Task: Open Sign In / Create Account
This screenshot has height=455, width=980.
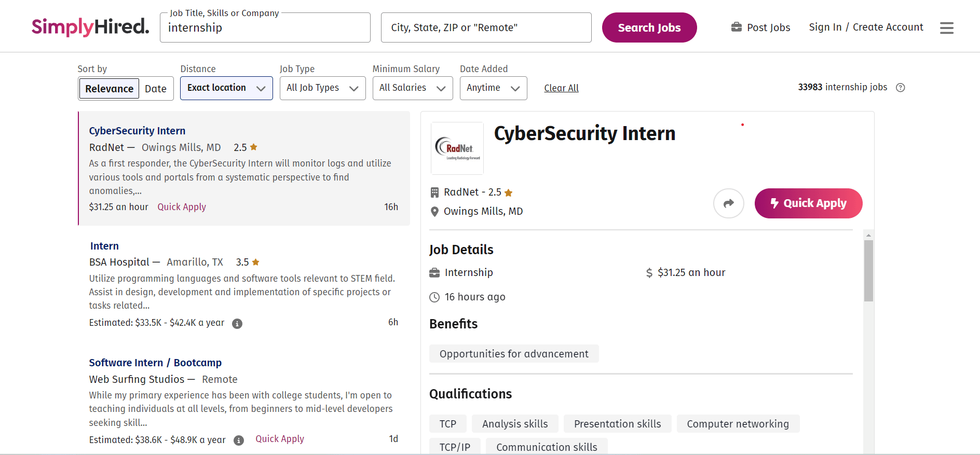Action: [x=866, y=27]
